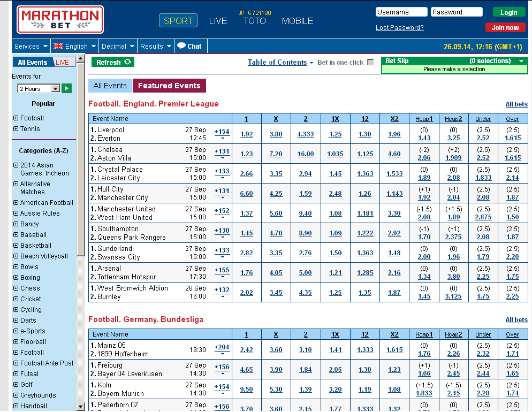Click the green go arrow beside 2 Hours
The image size is (532, 412).
coord(66,88)
